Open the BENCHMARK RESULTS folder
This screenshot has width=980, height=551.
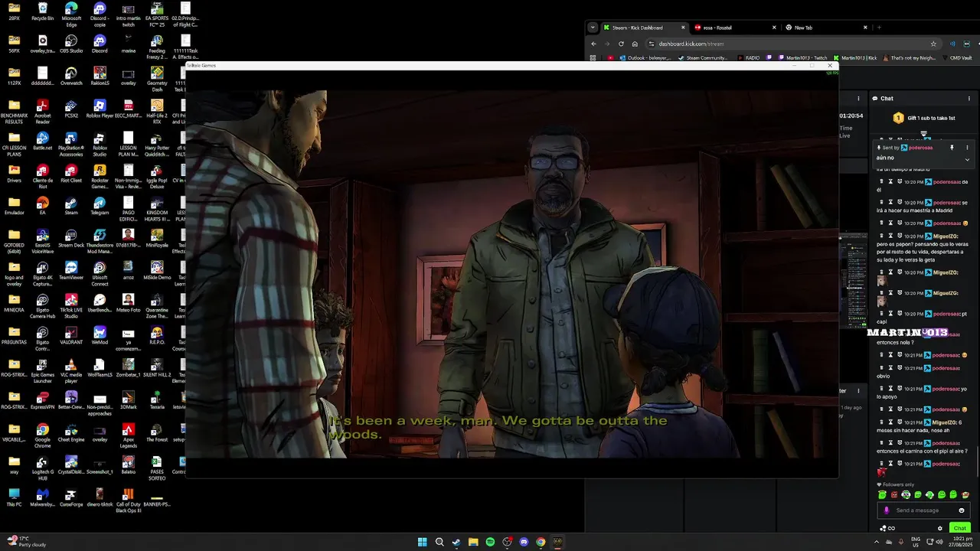tap(14, 111)
